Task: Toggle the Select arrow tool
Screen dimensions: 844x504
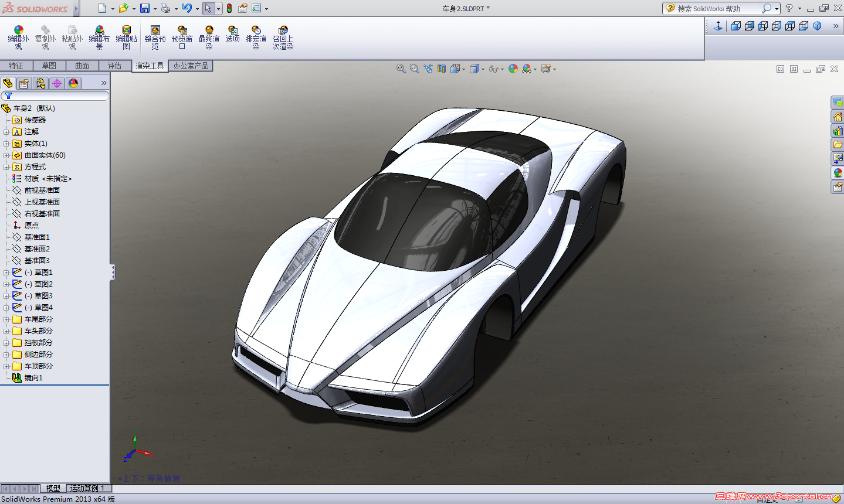Action: tap(208, 8)
